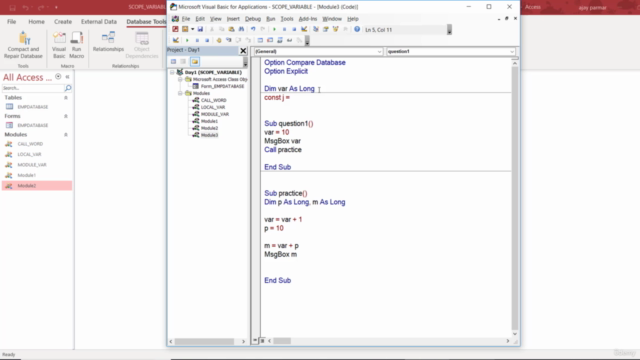The image size is (640, 360).
Task: Open the Tools menu in VBA editor
Action: click(287, 19)
